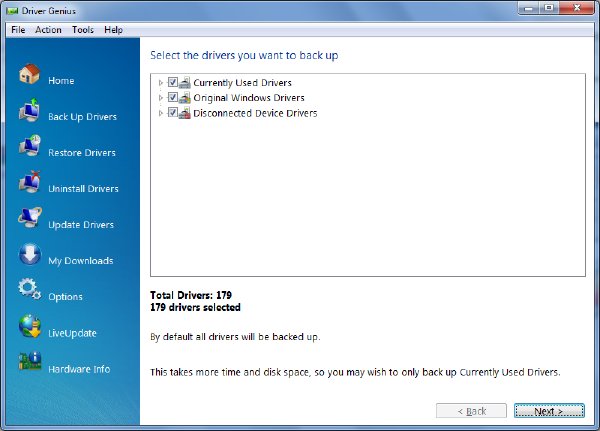Expand the Disconnected Device Drivers node
This screenshot has height=431, width=600.
pyautogui.click(x=161, y=113)
